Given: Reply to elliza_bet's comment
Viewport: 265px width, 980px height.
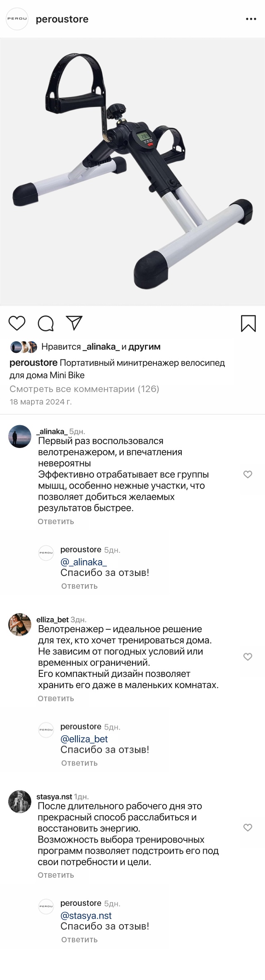Looking at the screenshot, I should point(56,698).
